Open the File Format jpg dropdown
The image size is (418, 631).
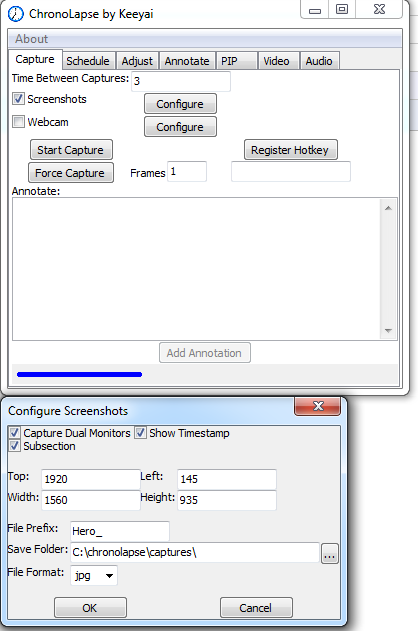click(94, 575)
